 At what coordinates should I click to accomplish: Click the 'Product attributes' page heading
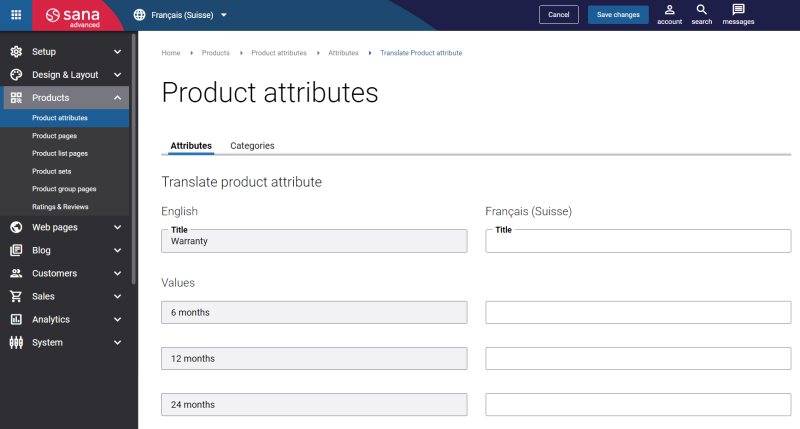pyautogui.click(x=270, y=93)
